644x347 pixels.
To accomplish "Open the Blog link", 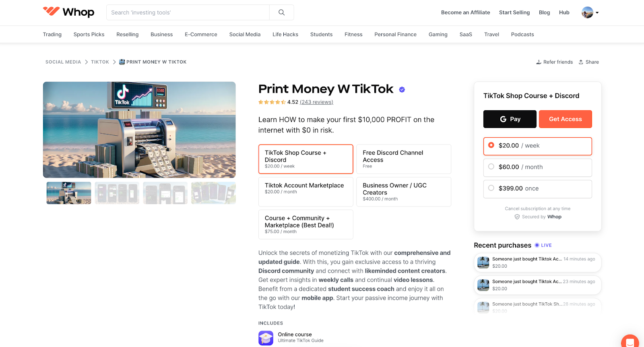I will 544,12.
